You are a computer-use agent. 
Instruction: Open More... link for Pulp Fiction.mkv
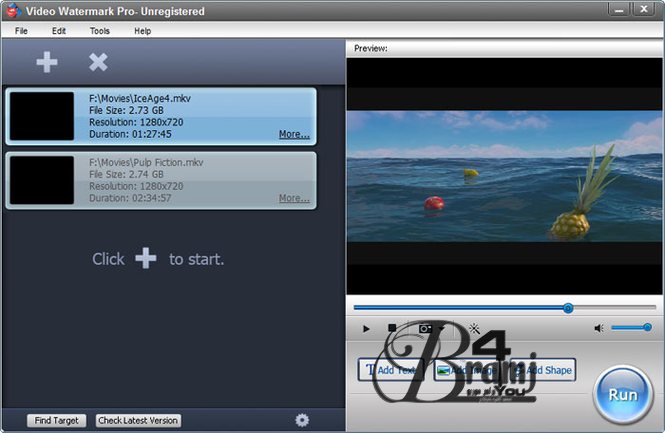tap(294, 198)
